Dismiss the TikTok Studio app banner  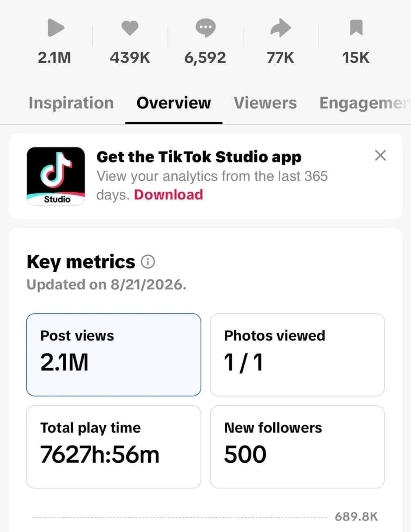point(380,155)
